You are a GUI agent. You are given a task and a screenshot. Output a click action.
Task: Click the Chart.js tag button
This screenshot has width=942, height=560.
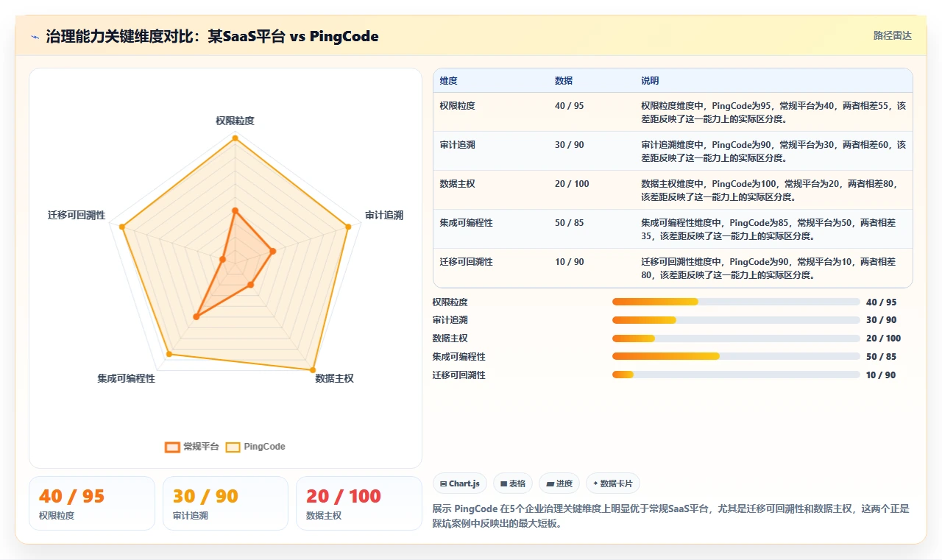point(459,483)
